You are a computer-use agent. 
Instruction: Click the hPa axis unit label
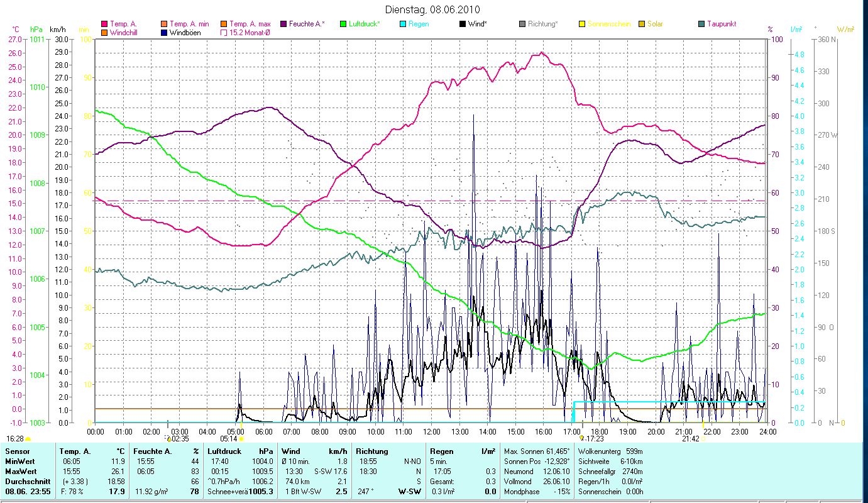[36, 30]
